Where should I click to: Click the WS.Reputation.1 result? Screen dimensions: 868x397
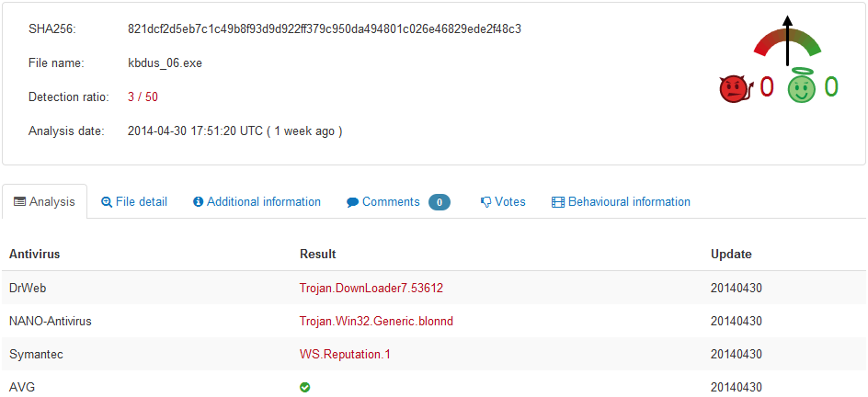tap(345, 355)
